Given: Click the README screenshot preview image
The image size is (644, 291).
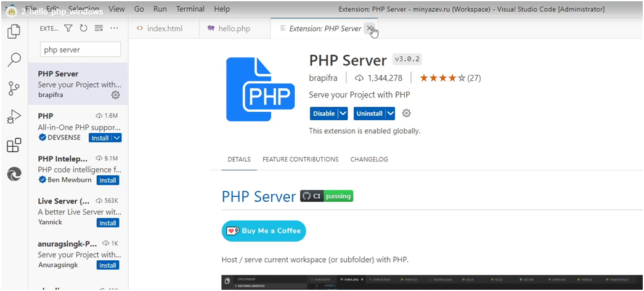Looking at the screenshot, I should pyautogui.click(x=431, y=282).
